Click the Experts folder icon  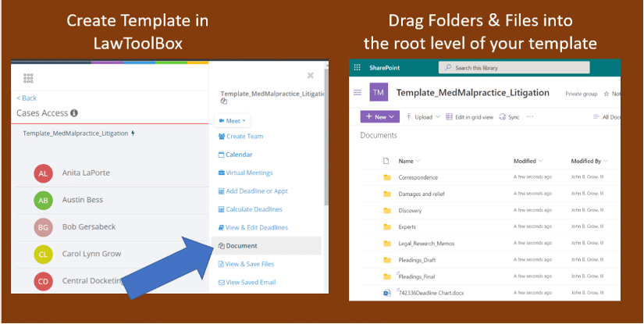point(387,226)
